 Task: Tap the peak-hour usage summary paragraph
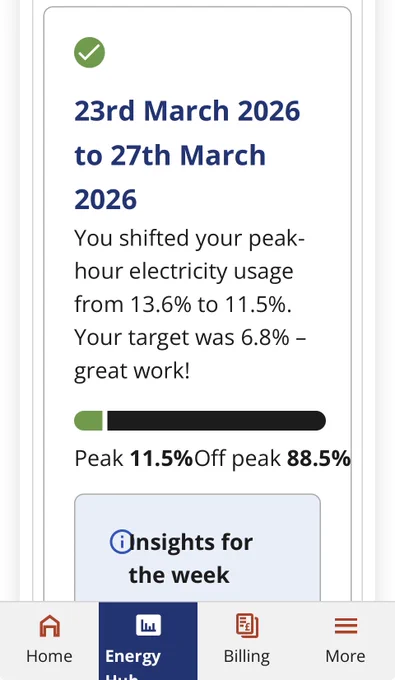click(x=190, y=304)
